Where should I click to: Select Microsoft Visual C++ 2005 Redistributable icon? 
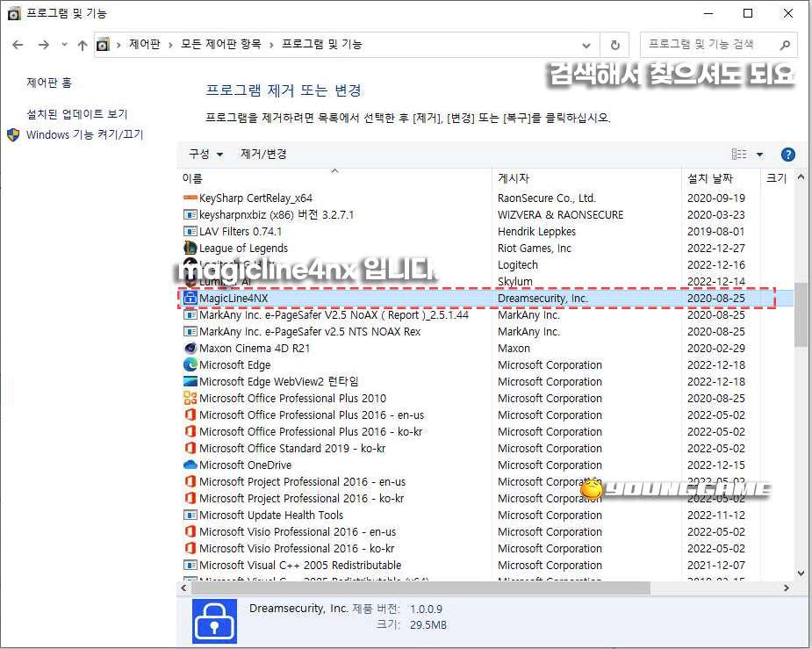(x=190, y=565)
